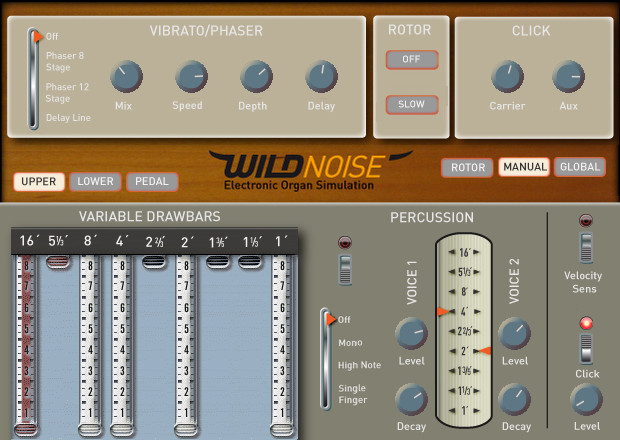
Task: Select 8' footage on percussion selector
Action: click(x=464, y=292)
